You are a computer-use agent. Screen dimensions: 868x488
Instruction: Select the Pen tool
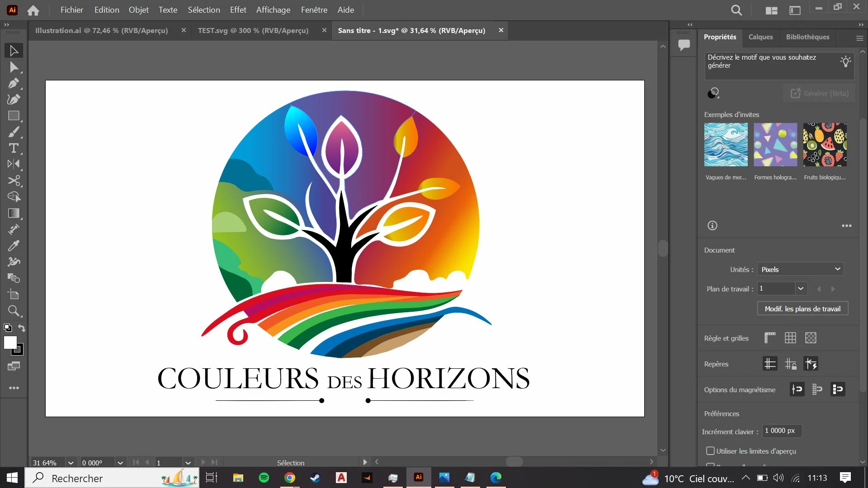pyautogui.click(x=14, y=84)
